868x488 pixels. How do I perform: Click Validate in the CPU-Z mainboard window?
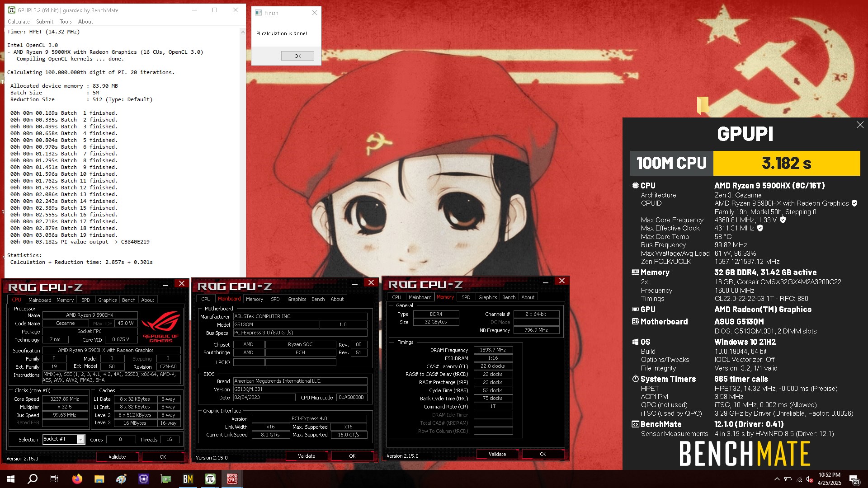coord(307,456)
